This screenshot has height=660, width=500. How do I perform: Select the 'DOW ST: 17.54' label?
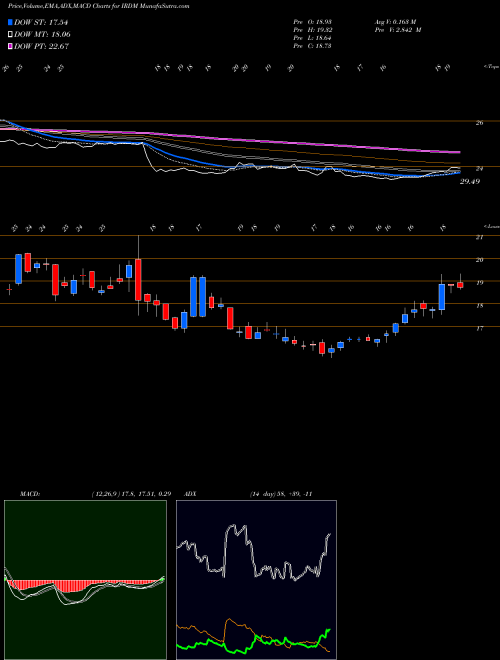point(41,22)
